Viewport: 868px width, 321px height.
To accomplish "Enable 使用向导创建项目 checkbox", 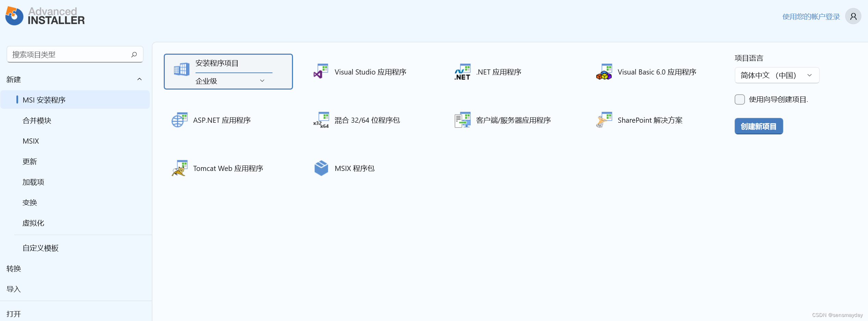I will [x=739, y=99].
